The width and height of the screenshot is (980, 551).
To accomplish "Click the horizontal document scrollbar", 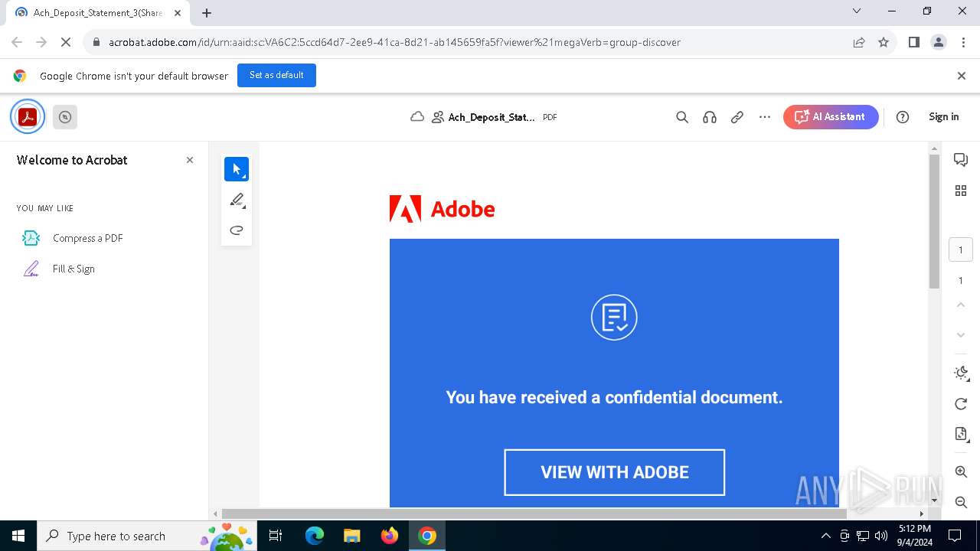I will [x=534, y=514].
